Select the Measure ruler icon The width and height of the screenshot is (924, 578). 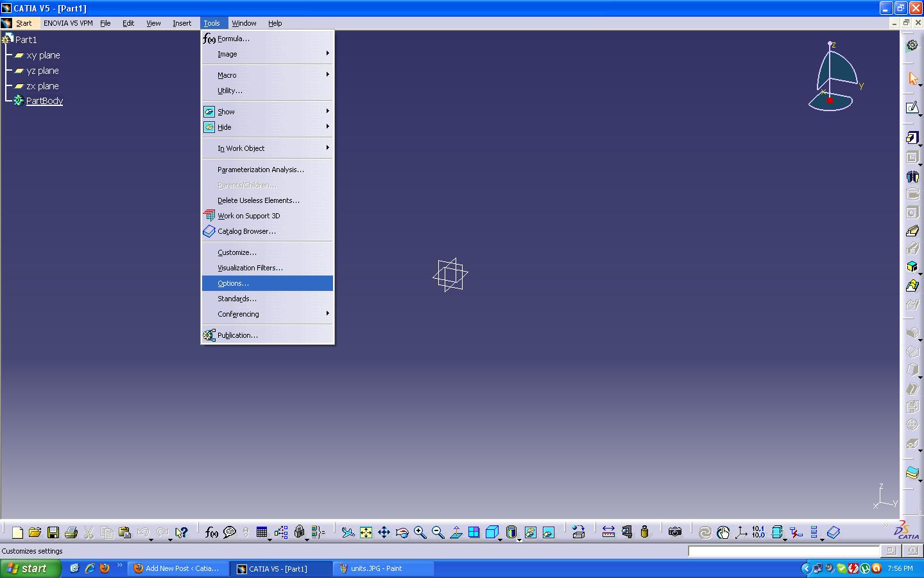click(608, 532)
